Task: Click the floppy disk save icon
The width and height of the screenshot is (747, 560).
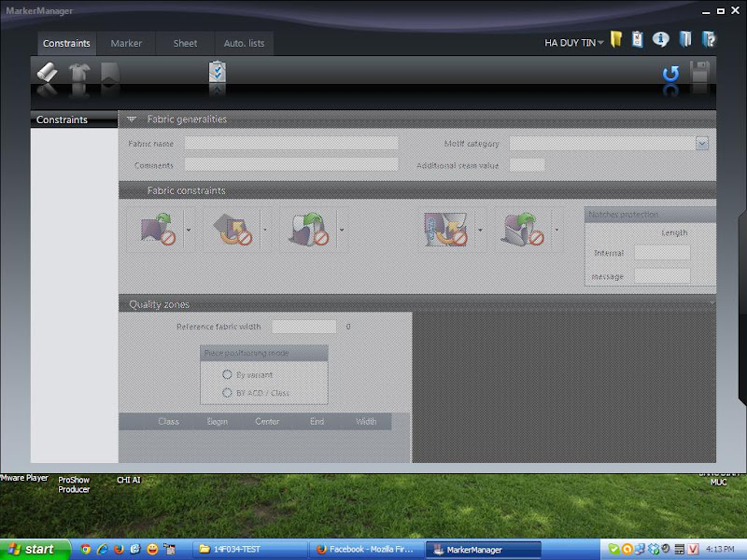Action: coord(699,73)
